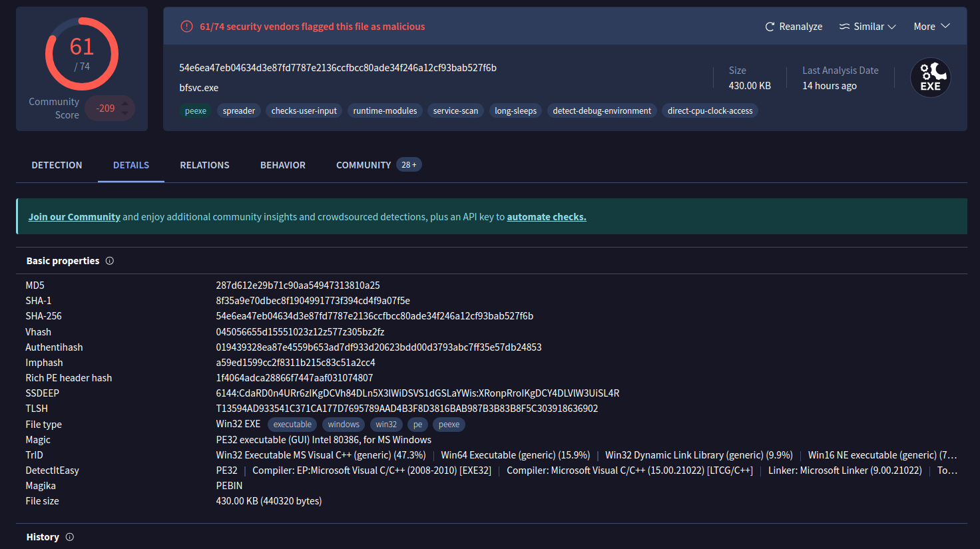Click the Imphash value
Viewport: 980px width, 549px height.
[296, 363]
